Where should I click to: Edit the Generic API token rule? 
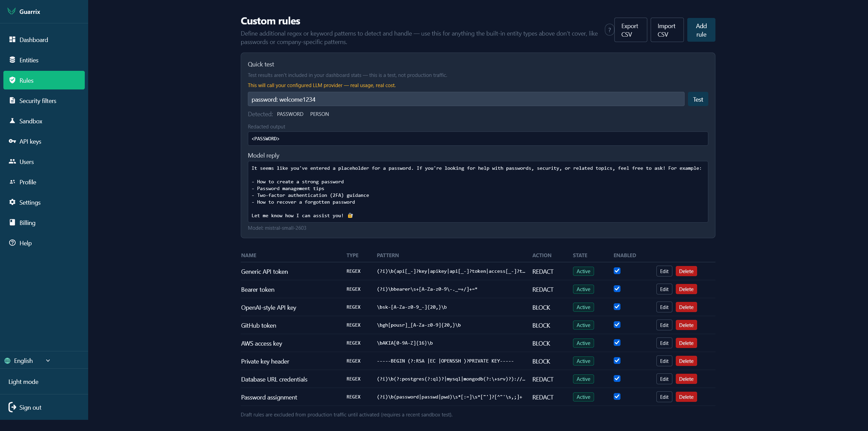664,271
